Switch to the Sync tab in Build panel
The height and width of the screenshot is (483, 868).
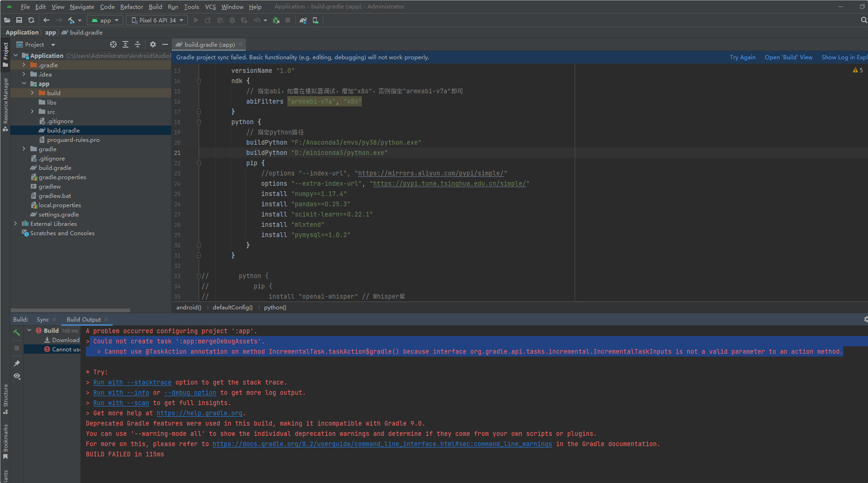pyautogui.click(x=43, y=319)
